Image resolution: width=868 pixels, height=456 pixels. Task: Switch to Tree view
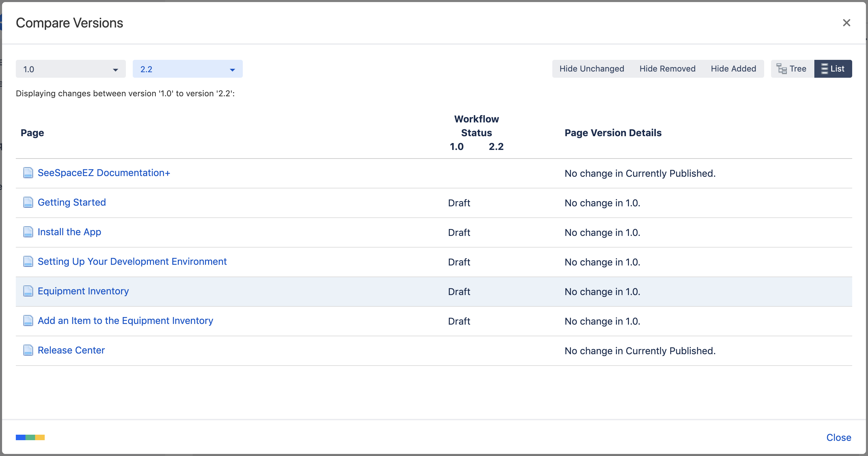coord(792,69)
